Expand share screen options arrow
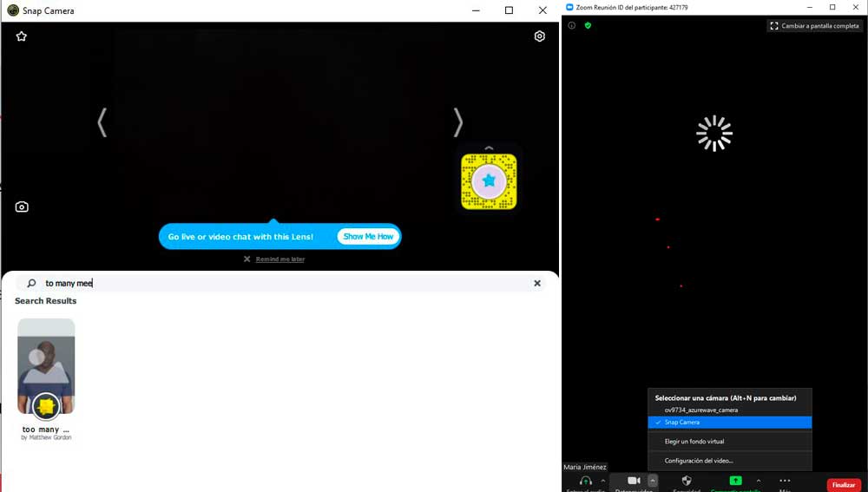Image resolution: width=868 pixels, height=492 pixels. (759, 481)
